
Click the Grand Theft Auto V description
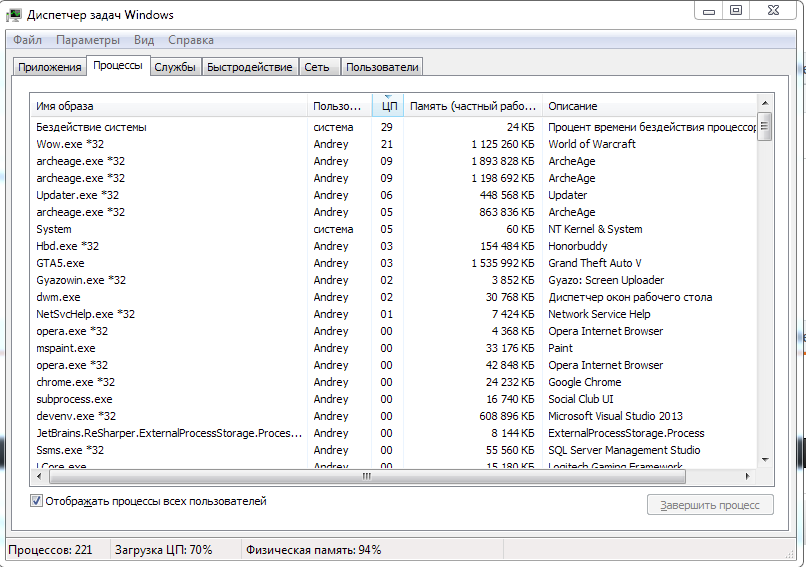595,263
